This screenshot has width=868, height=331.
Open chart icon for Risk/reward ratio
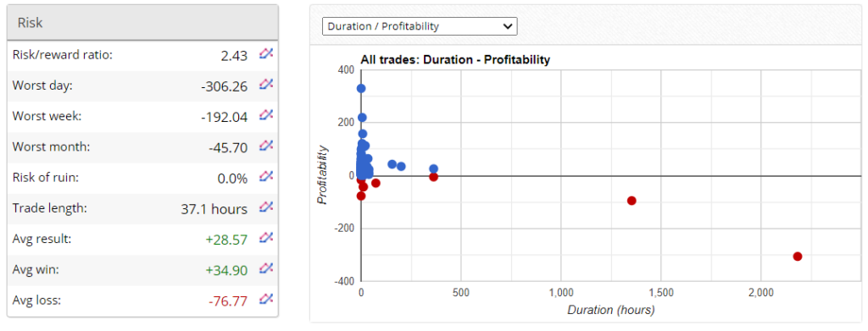pos(266,54)
